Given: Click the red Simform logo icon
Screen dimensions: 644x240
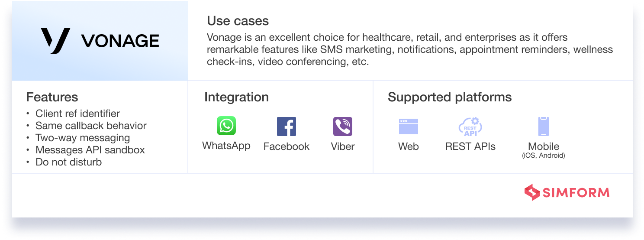Looking at the screenshot, I should [x=532, y=192].
